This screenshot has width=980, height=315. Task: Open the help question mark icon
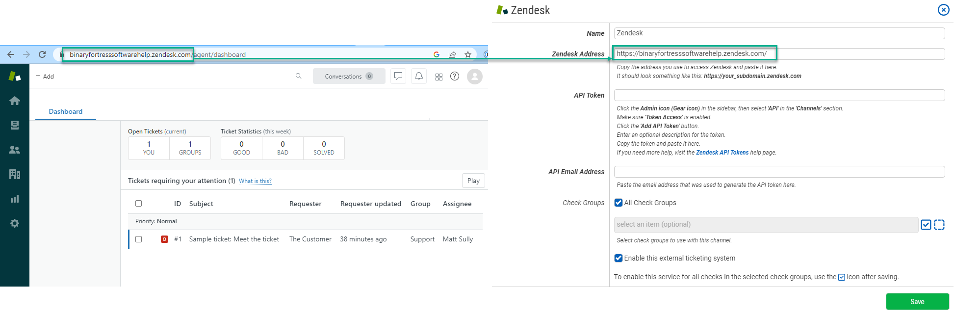click(455, 76)
